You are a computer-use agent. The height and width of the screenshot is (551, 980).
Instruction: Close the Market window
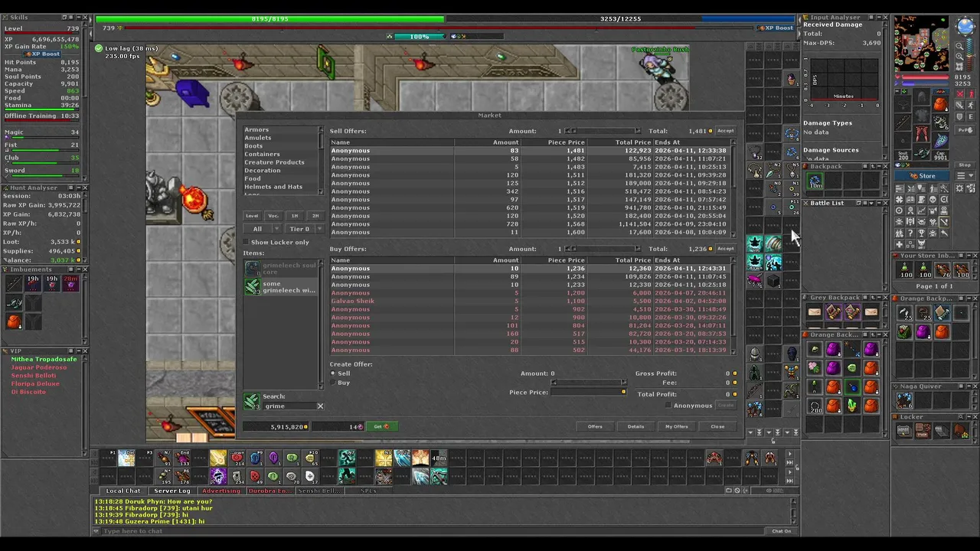click(717, 426)
